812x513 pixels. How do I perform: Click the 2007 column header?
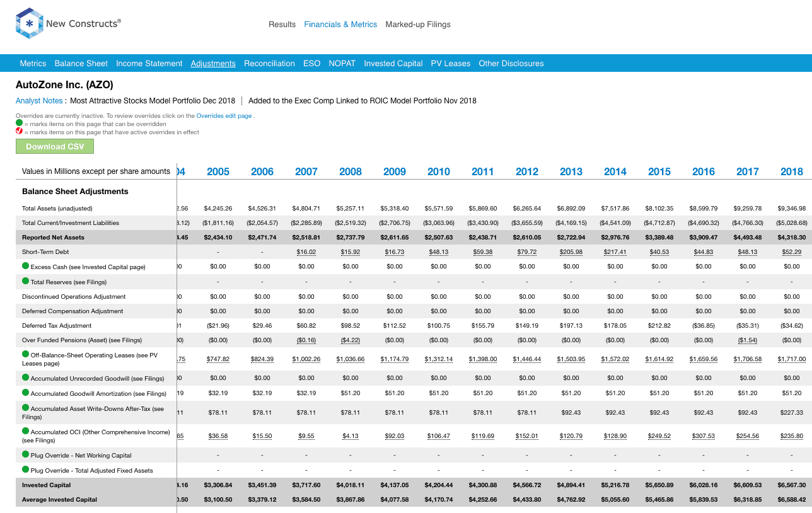click(x=306, y=171)
